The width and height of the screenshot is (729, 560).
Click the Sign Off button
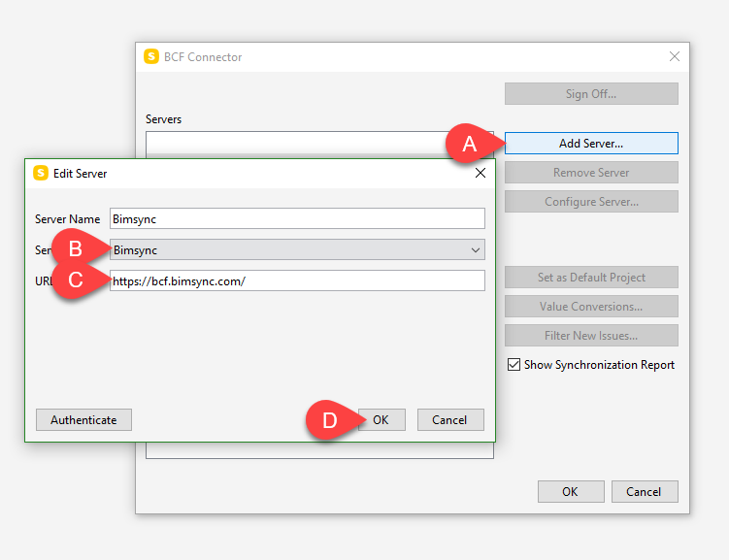591,93
